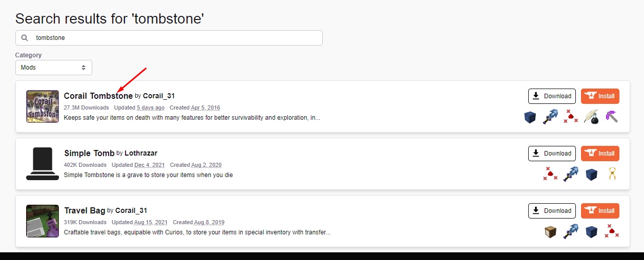Install the Simple Tomb mod
The image size is (644, 260).
tap(600, 154)
